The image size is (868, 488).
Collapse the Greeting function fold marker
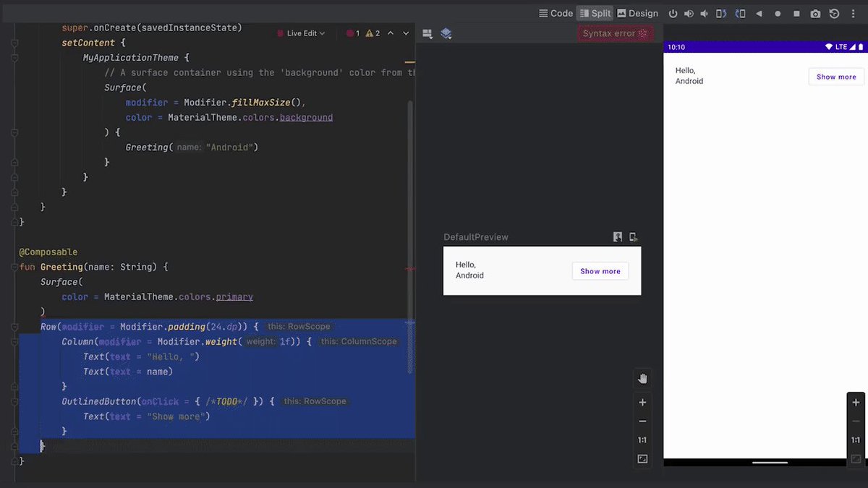point(14,267)
